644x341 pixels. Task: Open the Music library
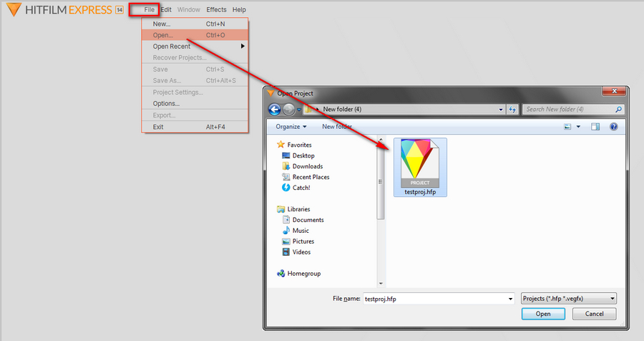(301, 231)
